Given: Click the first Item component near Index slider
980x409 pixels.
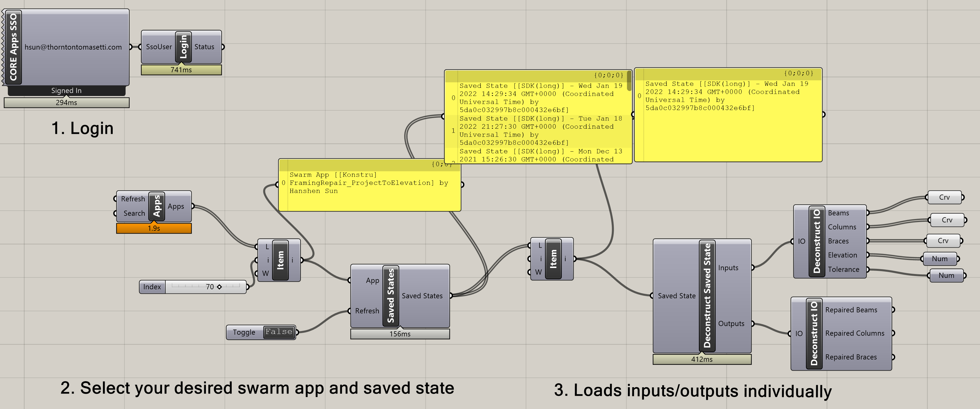Looking at the screenshot, I should click(x=280, y=260).
